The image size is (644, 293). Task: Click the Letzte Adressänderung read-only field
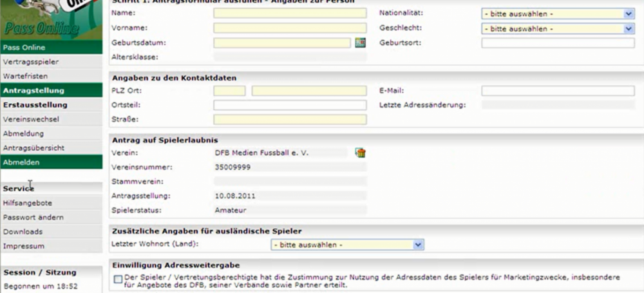pos(558,105)
